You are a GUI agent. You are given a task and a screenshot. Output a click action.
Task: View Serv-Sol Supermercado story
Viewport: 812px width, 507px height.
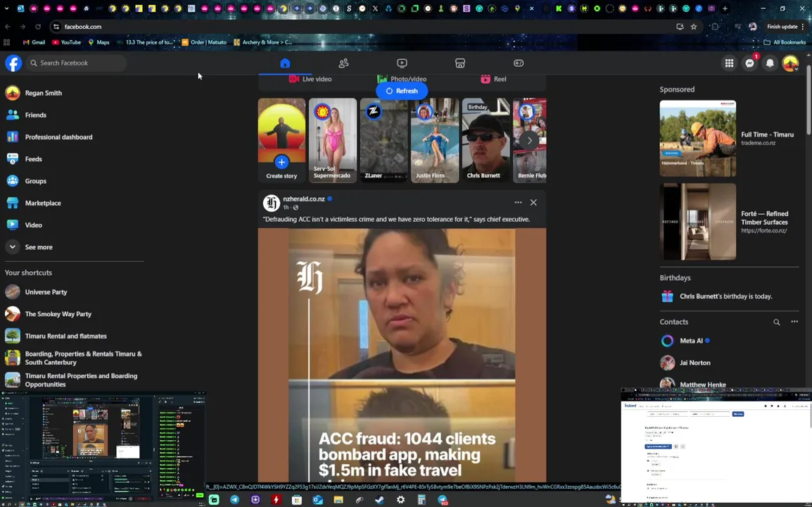click(332, 141)
